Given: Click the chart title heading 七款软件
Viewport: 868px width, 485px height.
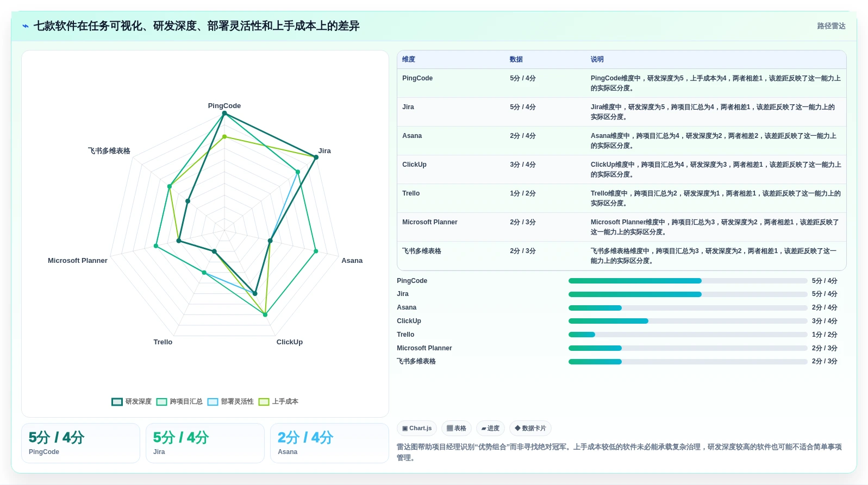Looking at the screenshot, I should tap(197, 26).
